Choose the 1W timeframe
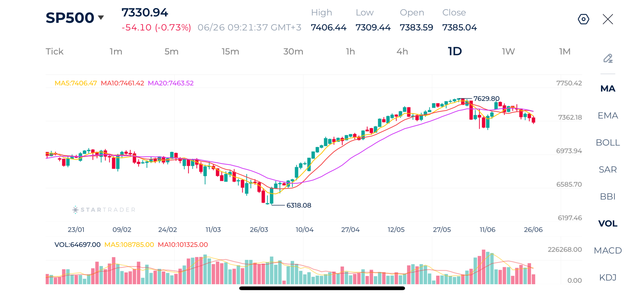The width and height of the screenshot is (644, 296). click(x=508, y=52)
